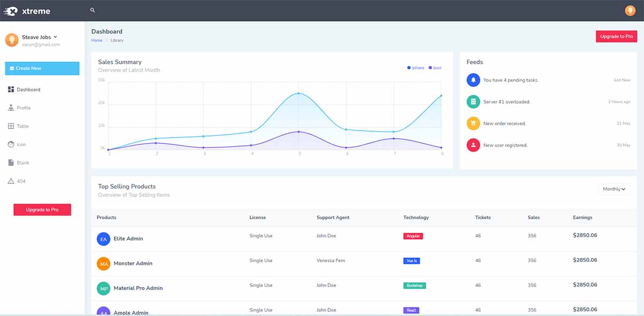
Task: Click the sidebar Upgrade to Pro button
Action: [x=42, y=210]
